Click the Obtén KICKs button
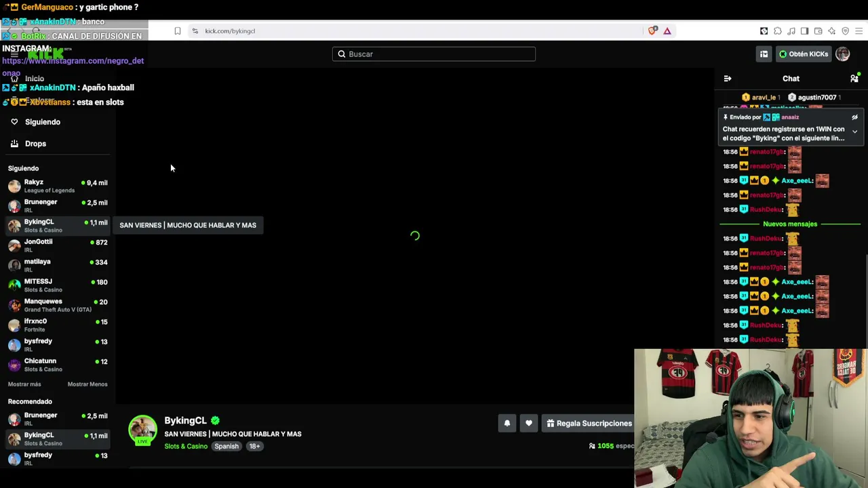This screenshot has width=868, height=488. coord(804,54)
